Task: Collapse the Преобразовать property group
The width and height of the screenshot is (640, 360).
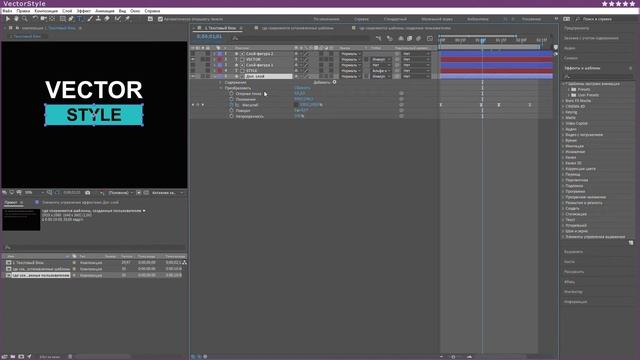Action: pos(221,88)
